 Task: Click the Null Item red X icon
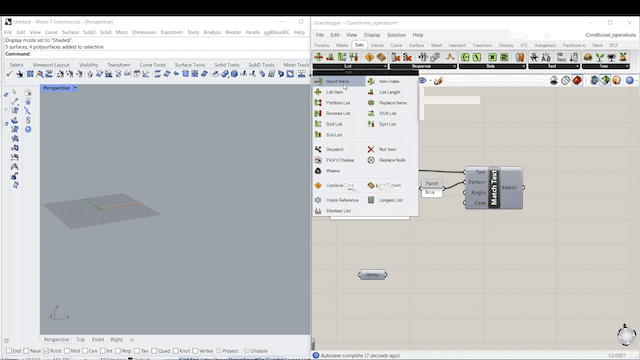371,149
